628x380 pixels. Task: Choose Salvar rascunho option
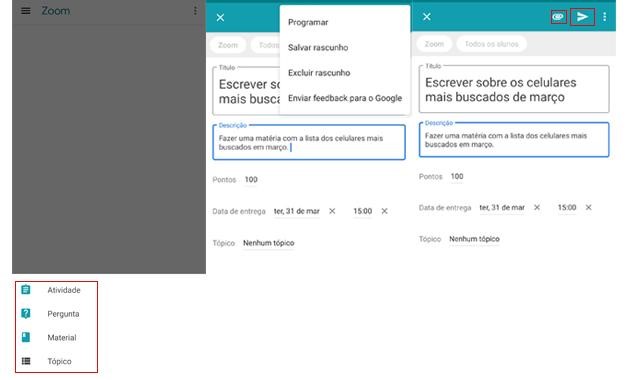tap(318, 47)
